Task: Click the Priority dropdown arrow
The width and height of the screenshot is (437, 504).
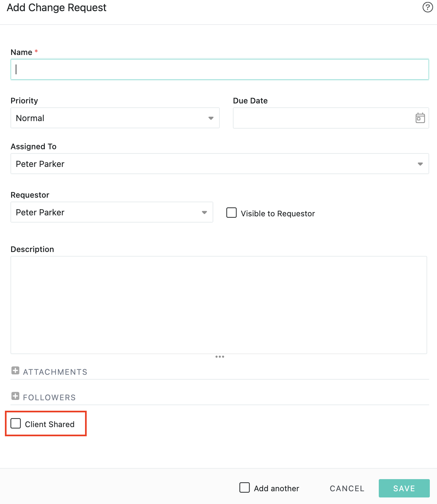Action: [x=211, y=118]
